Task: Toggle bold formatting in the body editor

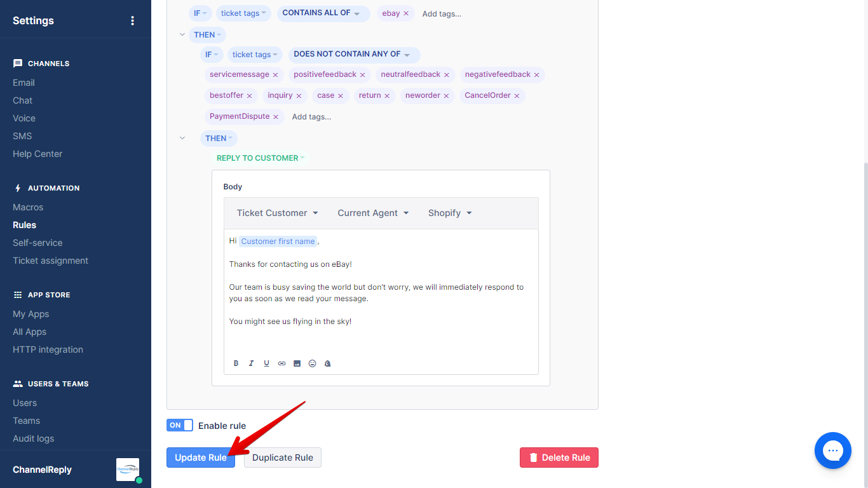Action: click(236, 363)
